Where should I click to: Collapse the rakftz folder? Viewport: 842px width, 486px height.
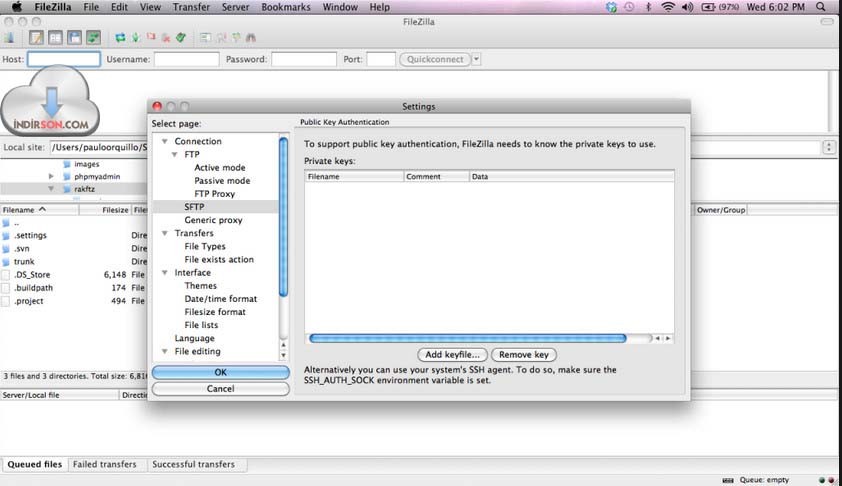(51, 189)
